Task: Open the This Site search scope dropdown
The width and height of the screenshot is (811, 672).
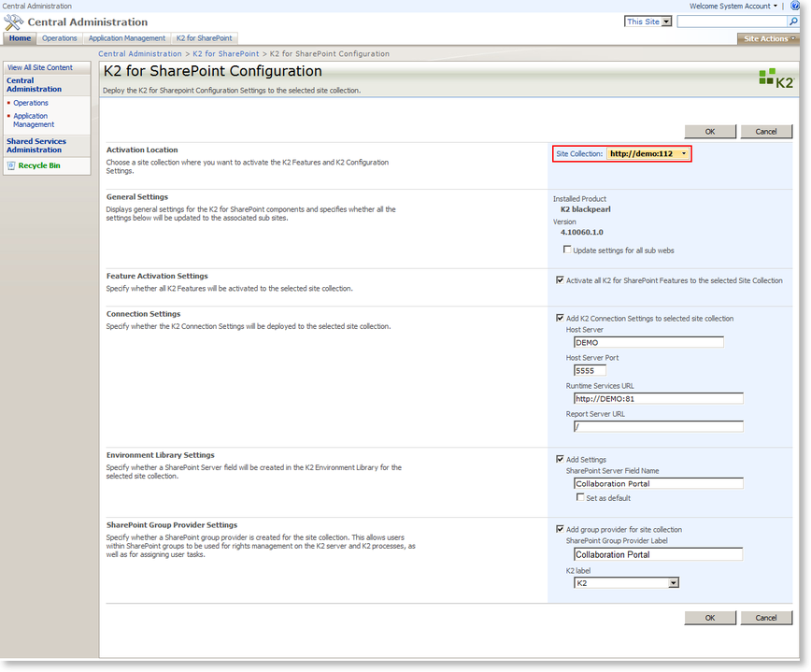Action: tap(648, 21)
